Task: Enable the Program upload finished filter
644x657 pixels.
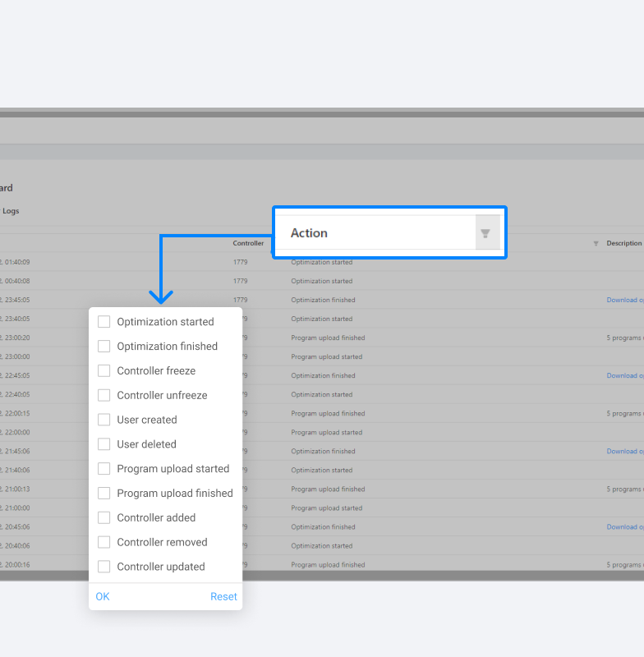Action: pyautogui.click(x=104, y=494)
